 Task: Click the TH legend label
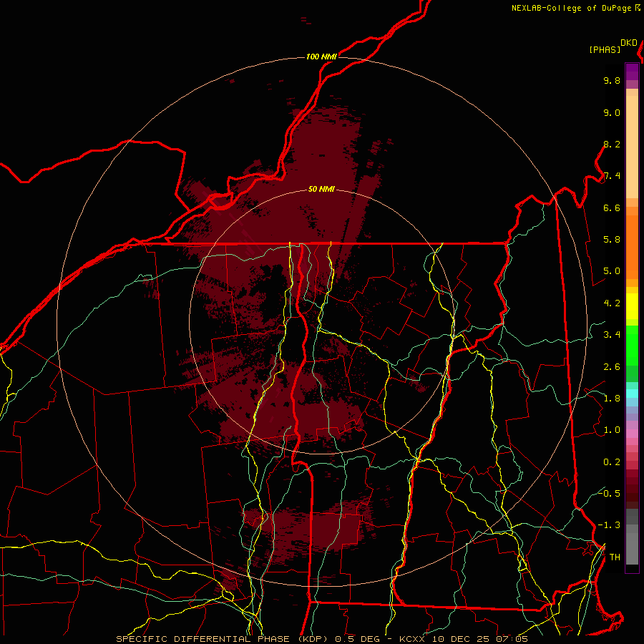615,557
